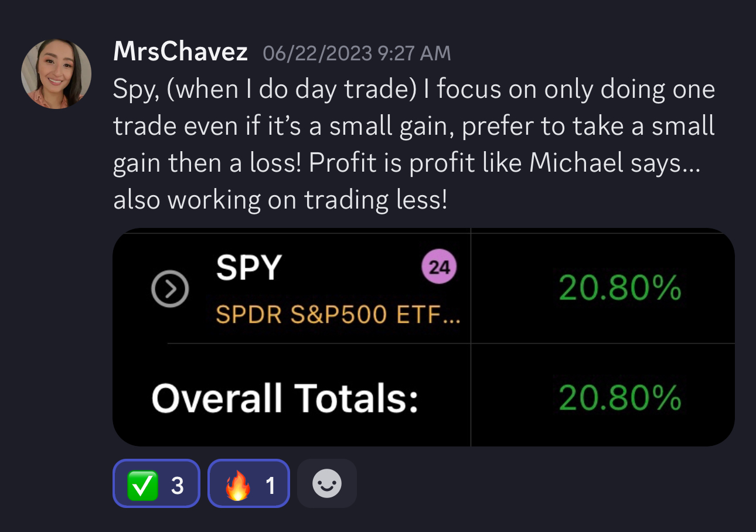The image size is (756, 532).
Task: Click the SPY ticker symbol
Action: (248, 268)
